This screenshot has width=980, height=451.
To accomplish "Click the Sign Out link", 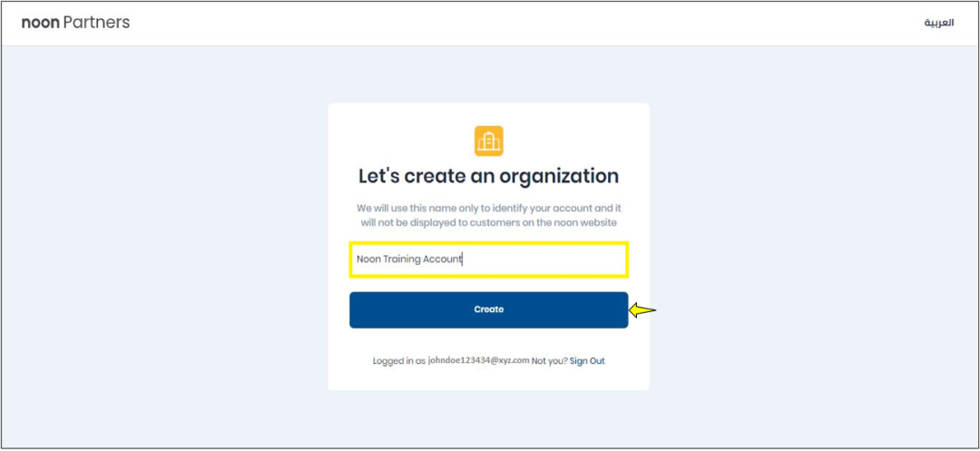I will point(587,361).
